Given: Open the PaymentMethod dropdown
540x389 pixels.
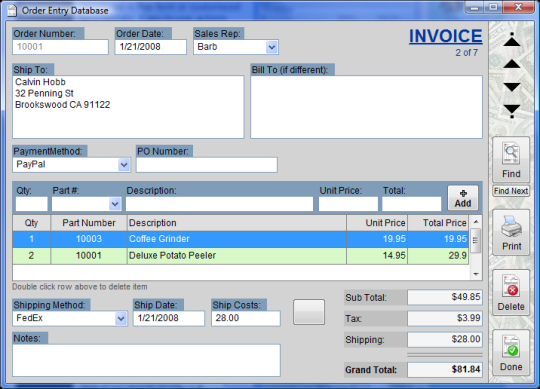Looking at the screenshot, I should [x=124, y=165].
